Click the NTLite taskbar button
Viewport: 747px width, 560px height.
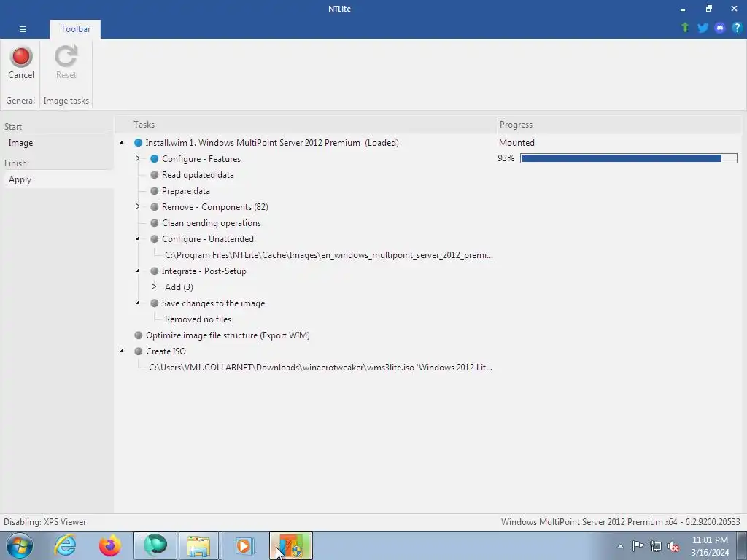(290, 545)
